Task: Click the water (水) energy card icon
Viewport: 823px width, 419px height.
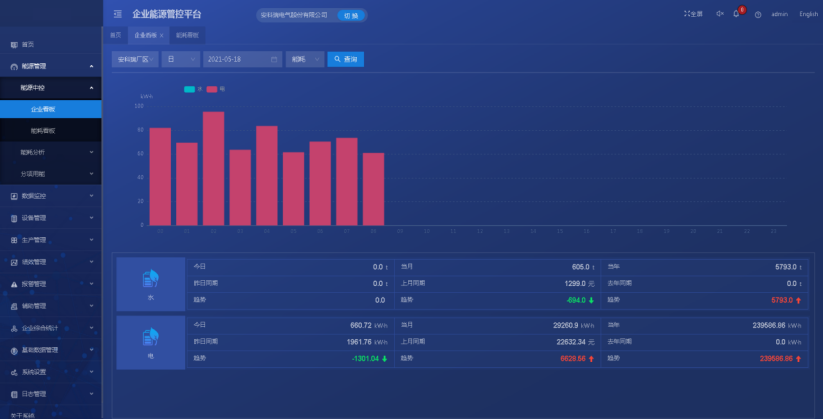Action: pyautogui.click(x=151, y=278)
